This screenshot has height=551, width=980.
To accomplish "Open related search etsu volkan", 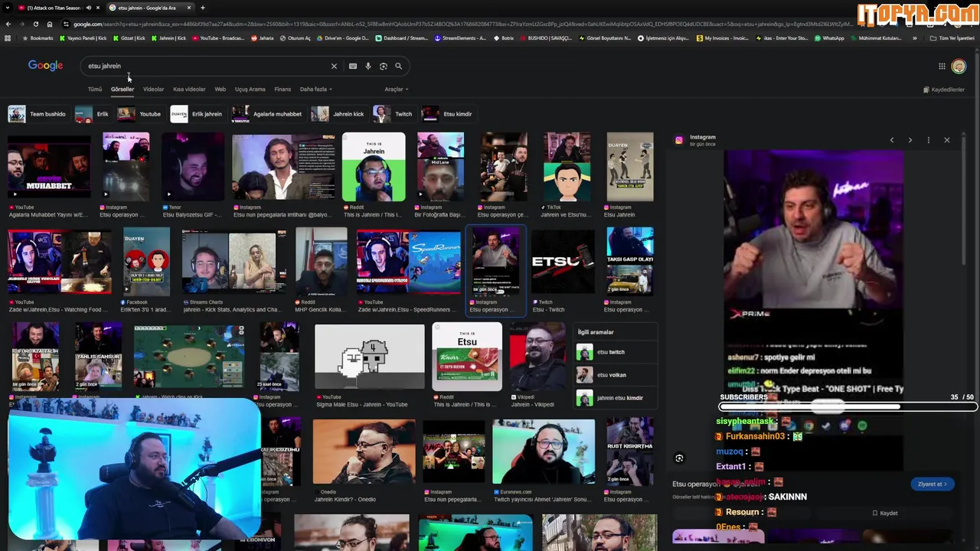I will (x=616, y=375).
